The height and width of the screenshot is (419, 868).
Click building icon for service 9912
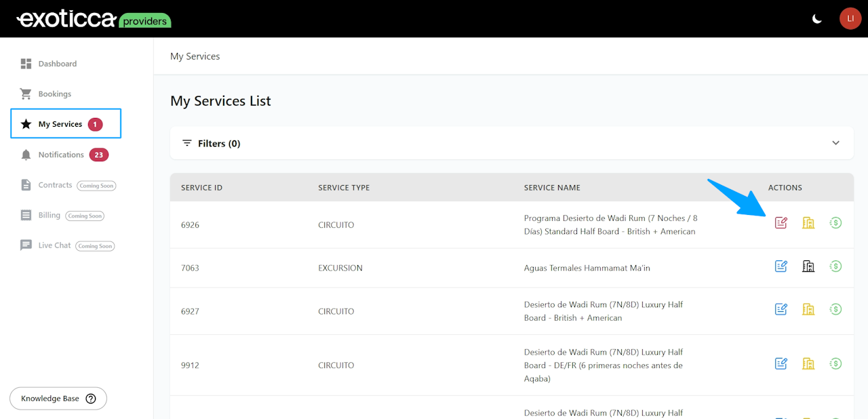click(x=808, y=363)
